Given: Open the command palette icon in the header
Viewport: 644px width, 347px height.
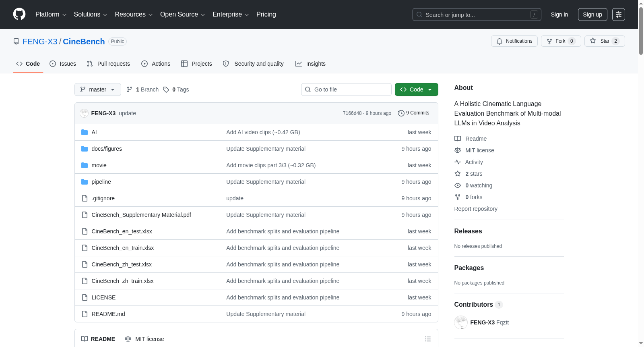Looking at the screenshot, I should 618,15.
